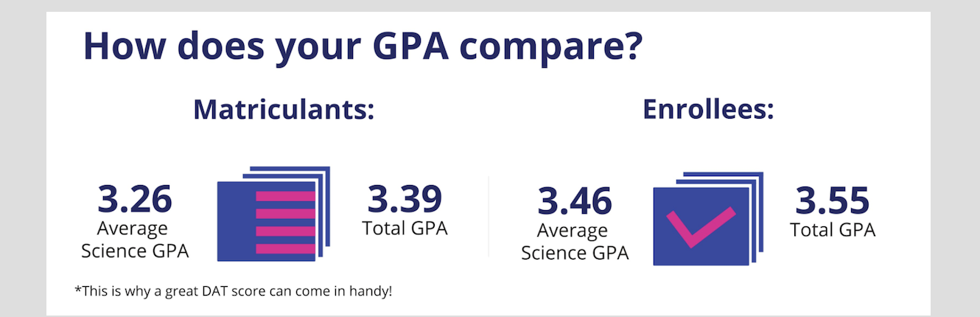Click the DAT score footnote text
The height and width of the screenshot is (317, 980).
234,290
